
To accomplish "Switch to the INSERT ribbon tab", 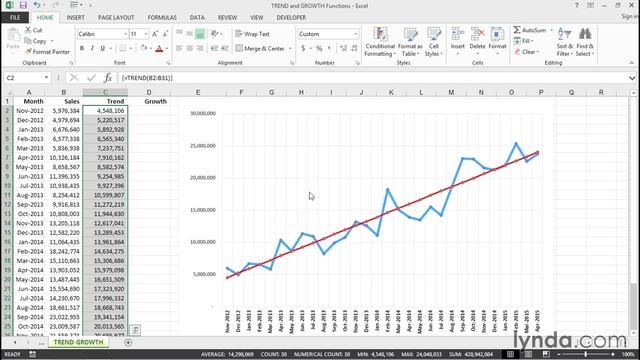I will pos(76,18).
